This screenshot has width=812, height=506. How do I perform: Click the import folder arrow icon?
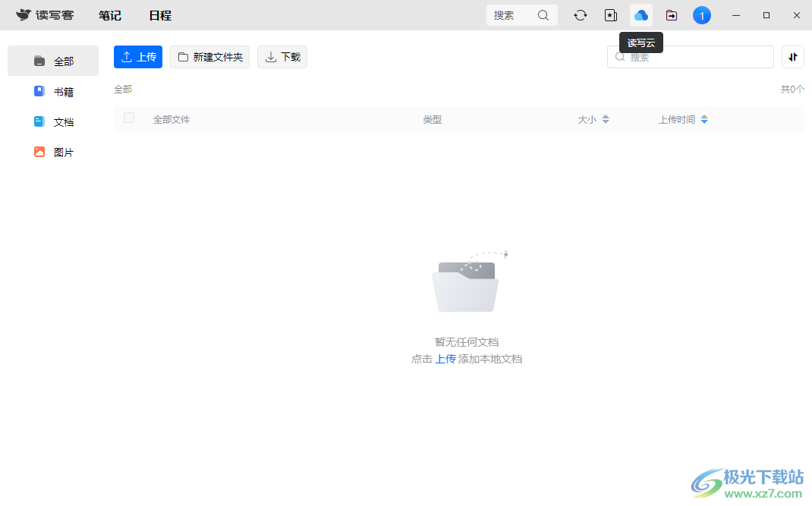(672, 15)
